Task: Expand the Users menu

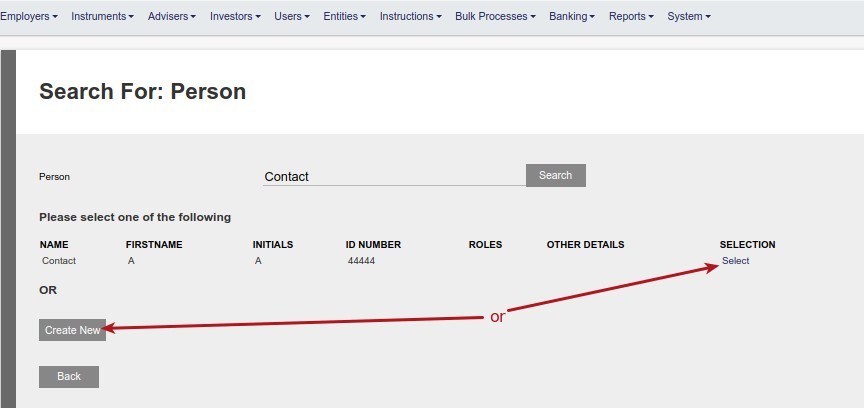Action: (291, 17)
